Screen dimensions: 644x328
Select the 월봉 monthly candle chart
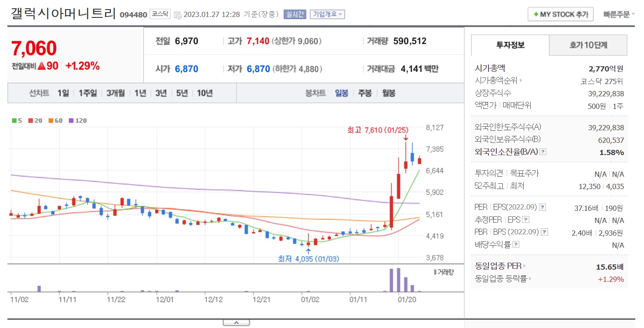tap(389, 93)
